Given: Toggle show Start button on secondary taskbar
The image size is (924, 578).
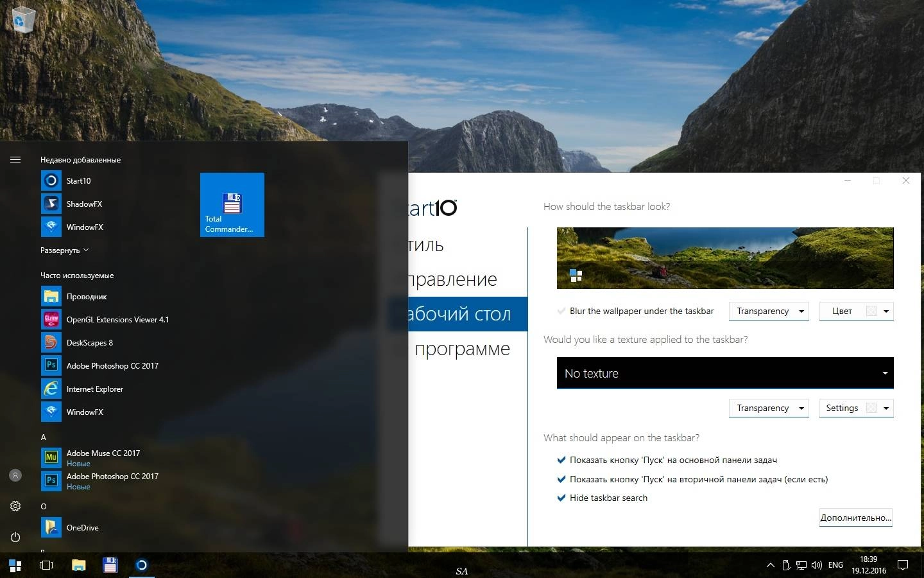Looking at the screenshot, I should coord(693,479).
